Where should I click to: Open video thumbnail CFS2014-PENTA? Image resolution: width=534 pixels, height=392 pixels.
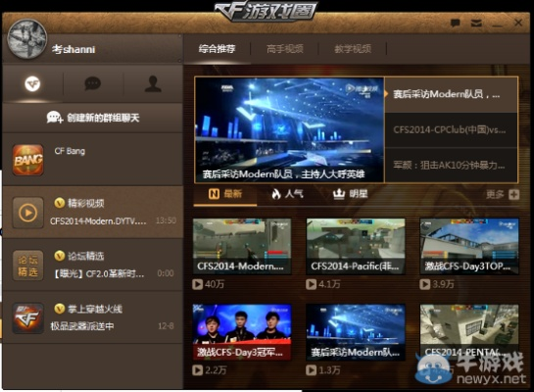point(469,332)
